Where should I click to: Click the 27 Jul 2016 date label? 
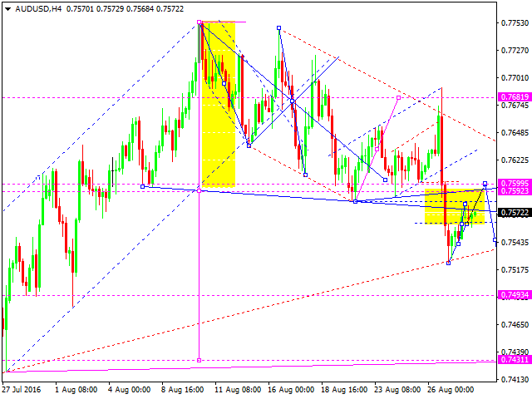tap(22, 390)
